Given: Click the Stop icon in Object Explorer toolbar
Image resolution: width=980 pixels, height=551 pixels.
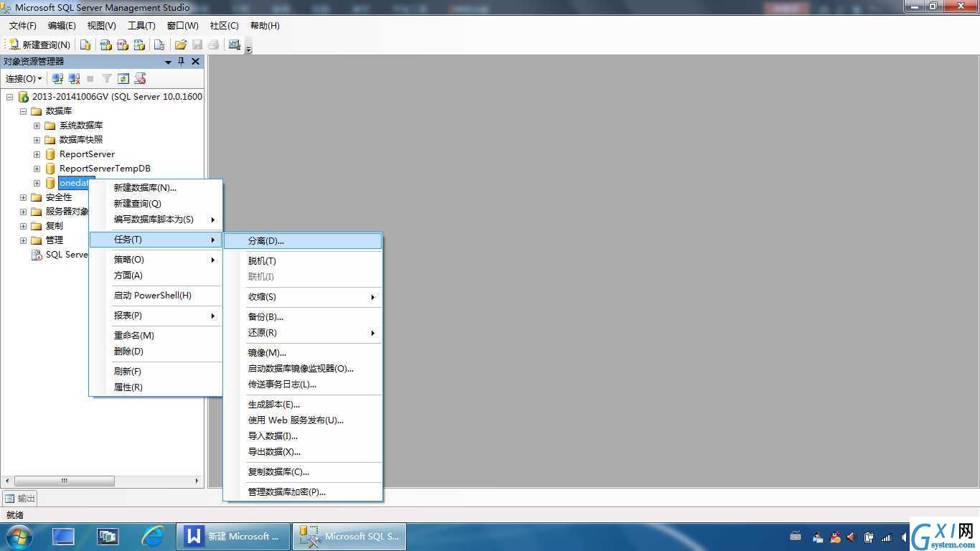Looking at the screenshot, I should (90, 78).
